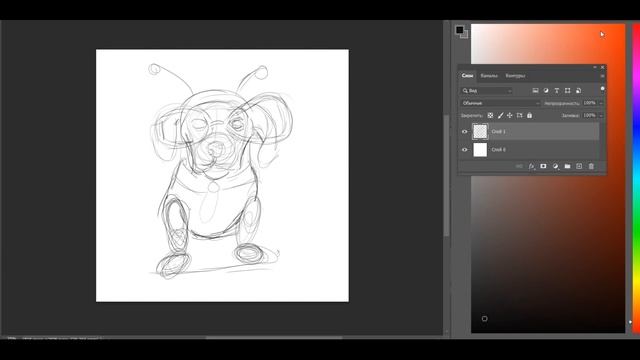The width and height of the screenshot is (640, 360).
Task: Select the Слой 1 layer thumbnail
Action: point(480,132)
